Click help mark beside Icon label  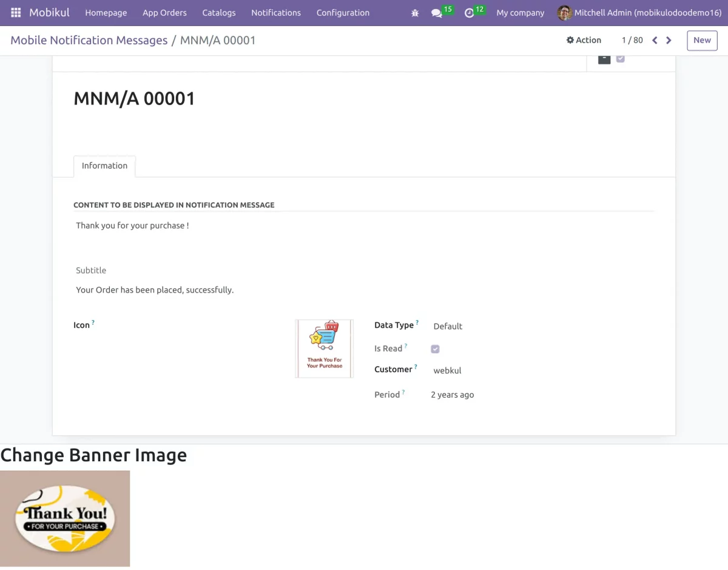tap(93, 322)
